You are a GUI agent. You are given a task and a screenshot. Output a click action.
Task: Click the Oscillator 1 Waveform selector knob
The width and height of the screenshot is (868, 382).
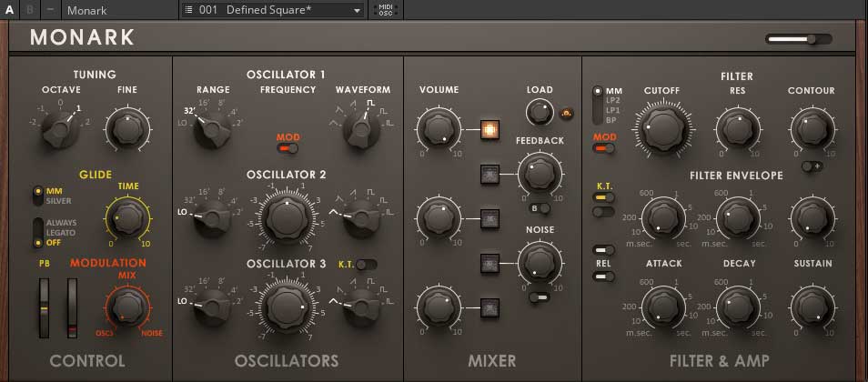361,129
